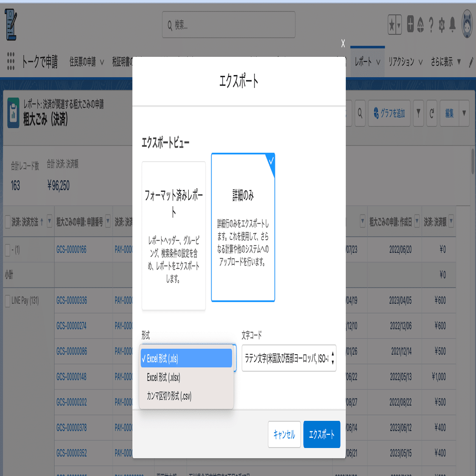Open the dropdown next to 編集
Screen dimensions: 476x476
tap(464, 113)
